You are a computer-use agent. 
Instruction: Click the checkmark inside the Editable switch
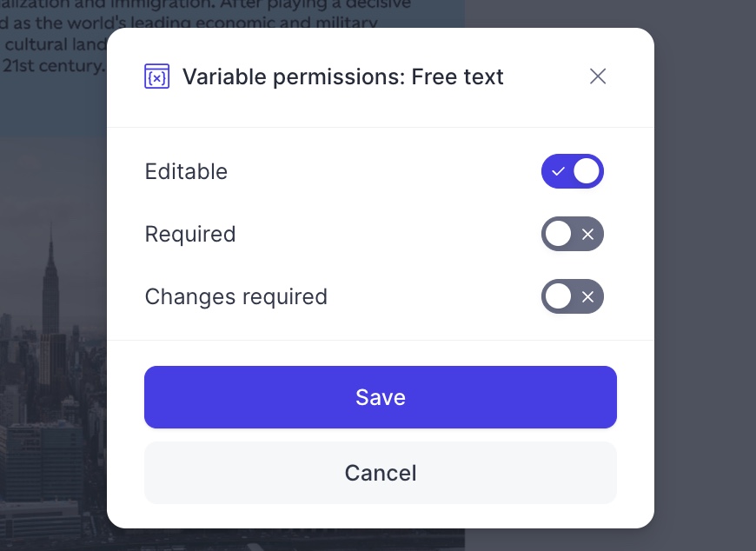tap(558, 171)
